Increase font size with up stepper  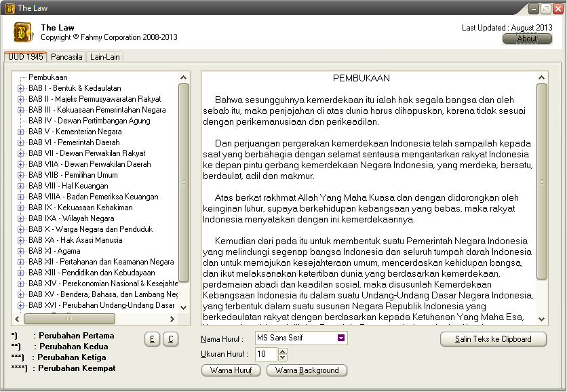pyautogui.click(x=283, y=351)
